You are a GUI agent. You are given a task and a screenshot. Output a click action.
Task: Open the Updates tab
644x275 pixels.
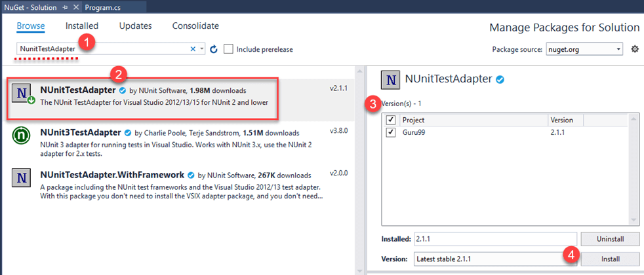click(x=135, y=26)
